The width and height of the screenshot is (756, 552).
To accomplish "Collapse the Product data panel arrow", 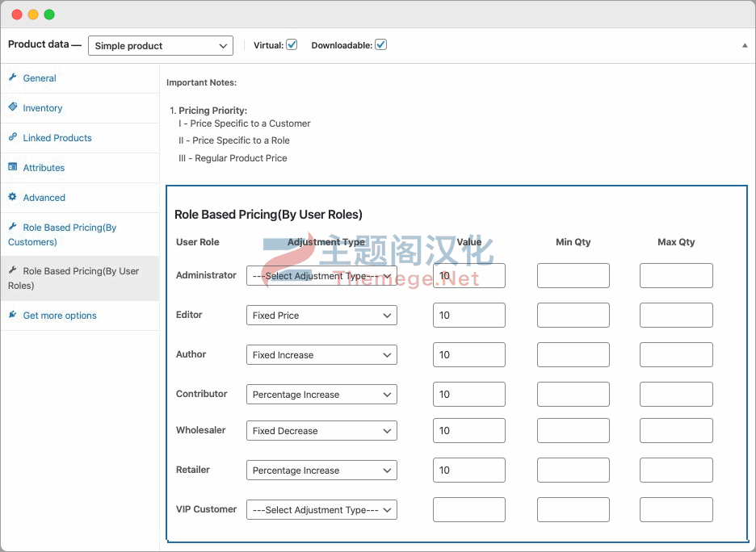I will click(x=745, y=45).
